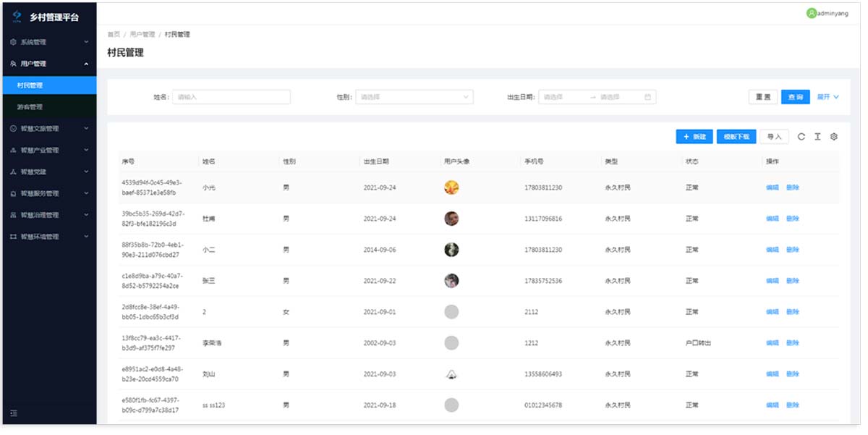This screenshot has height=435, width=868.
Task: Expand the 智慧文旅管理 menu chevron
Action: [x=86, y=129]
